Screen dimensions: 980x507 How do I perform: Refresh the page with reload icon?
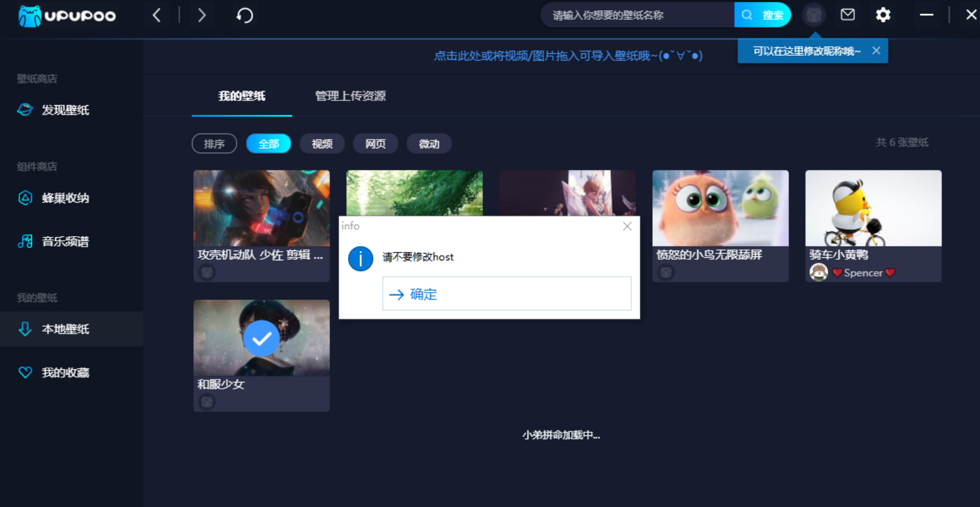(x=245, y=16)
